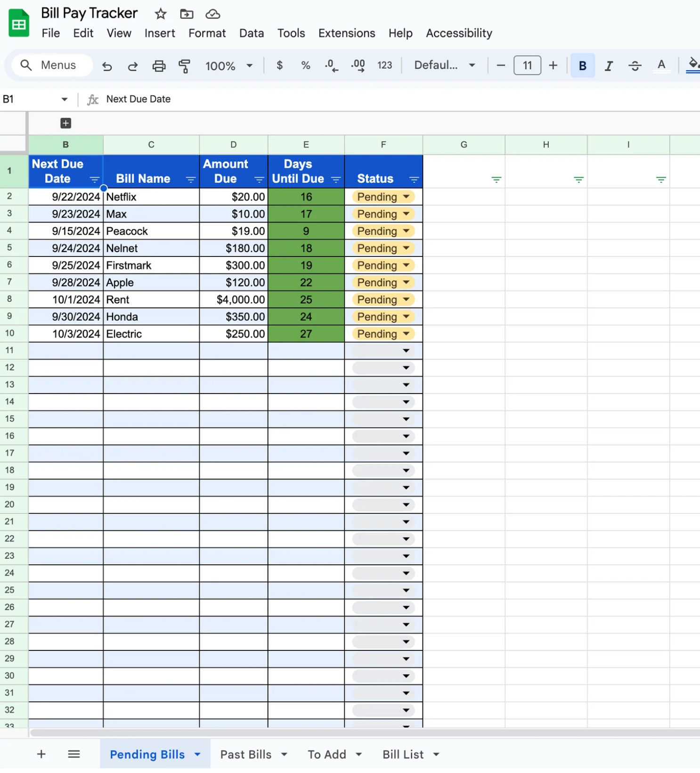Format as currency with dollar icon
Viewport: 700px width, 773px height.
279,66
